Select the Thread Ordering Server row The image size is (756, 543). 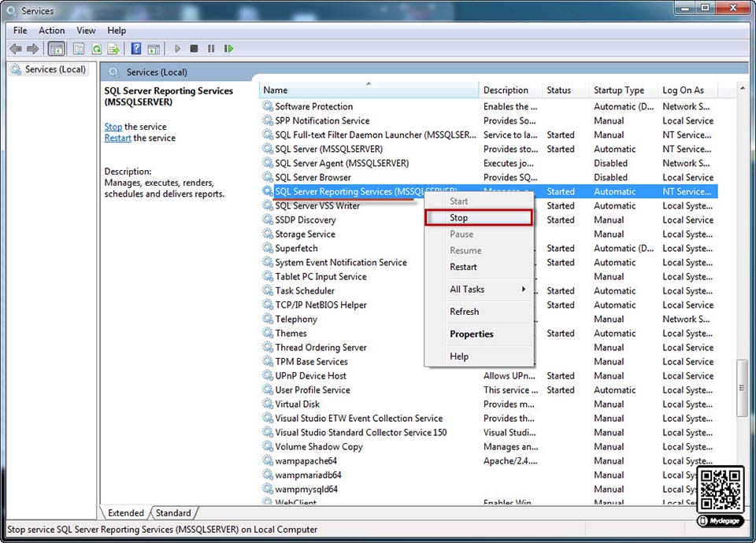click(x=488, y=347)
